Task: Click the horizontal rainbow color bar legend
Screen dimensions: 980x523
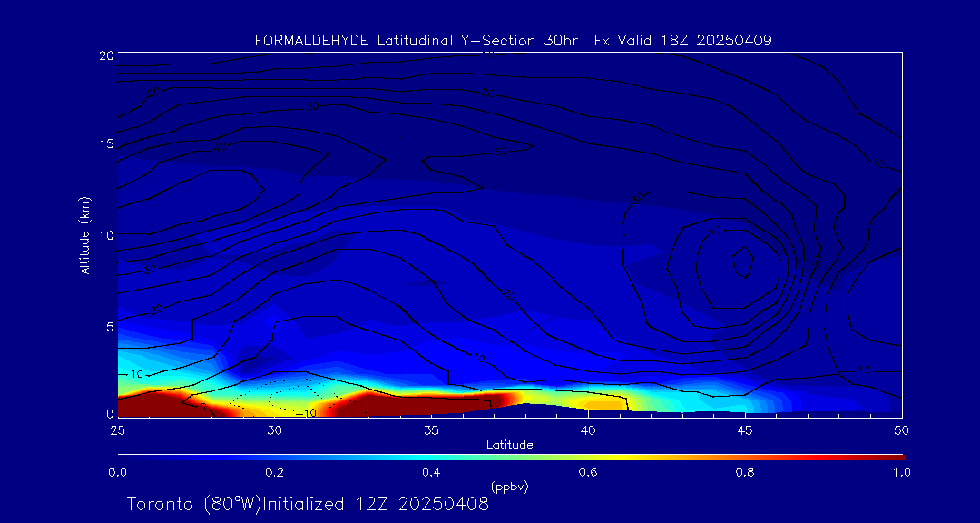Action: [511, 458]
